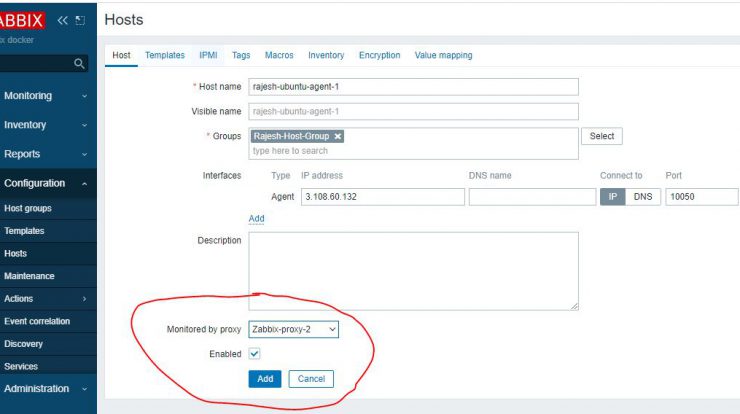Switch to the Tags tab

coord(241,55)
